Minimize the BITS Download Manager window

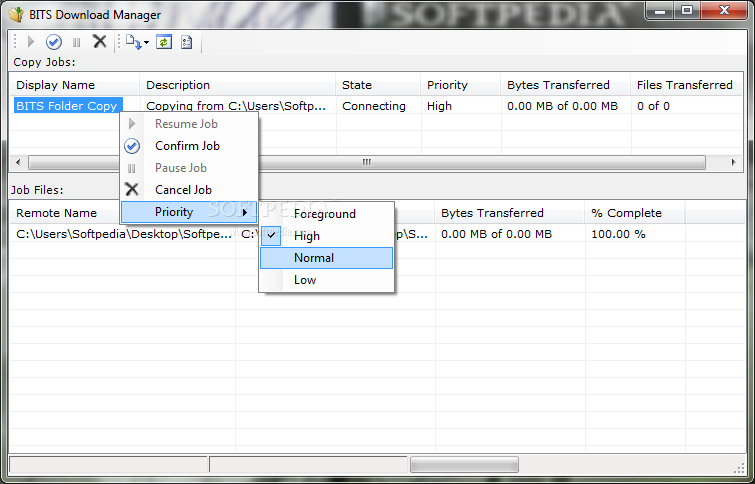(x=660, y=11)
